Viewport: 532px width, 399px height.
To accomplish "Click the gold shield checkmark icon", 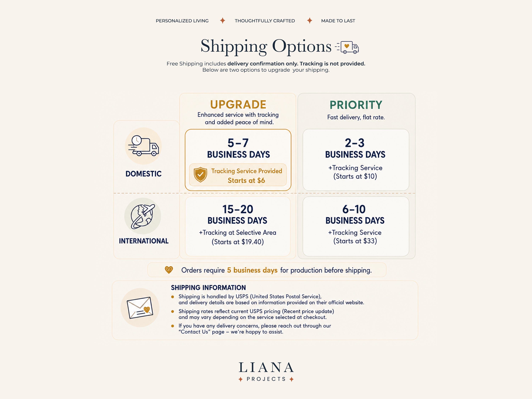I will (200, 175).
